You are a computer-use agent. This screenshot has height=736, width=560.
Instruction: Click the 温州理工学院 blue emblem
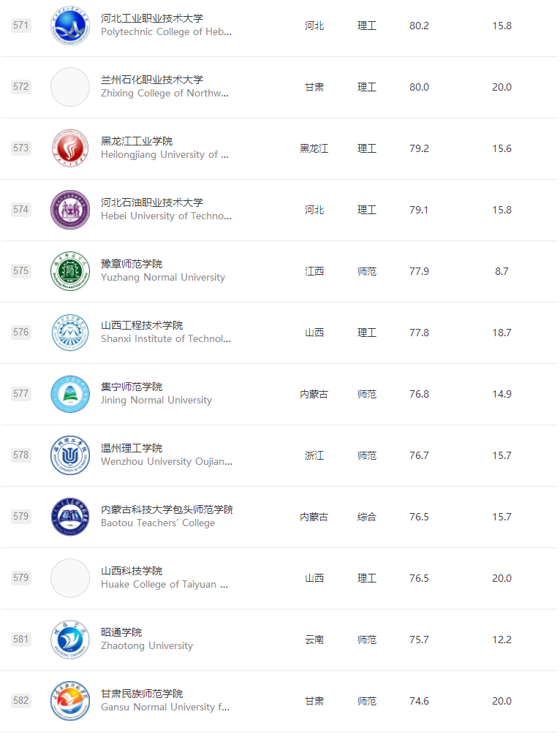click(70, 455)
